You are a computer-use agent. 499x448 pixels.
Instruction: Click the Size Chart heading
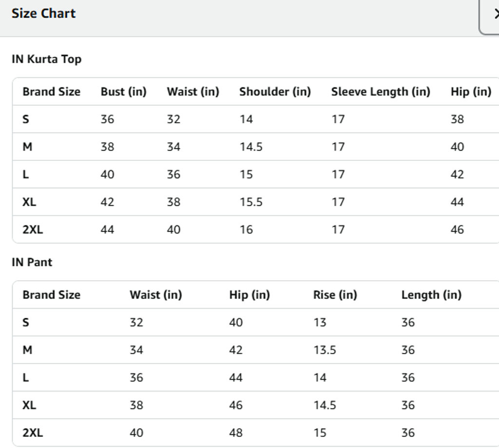coord(44,14)
